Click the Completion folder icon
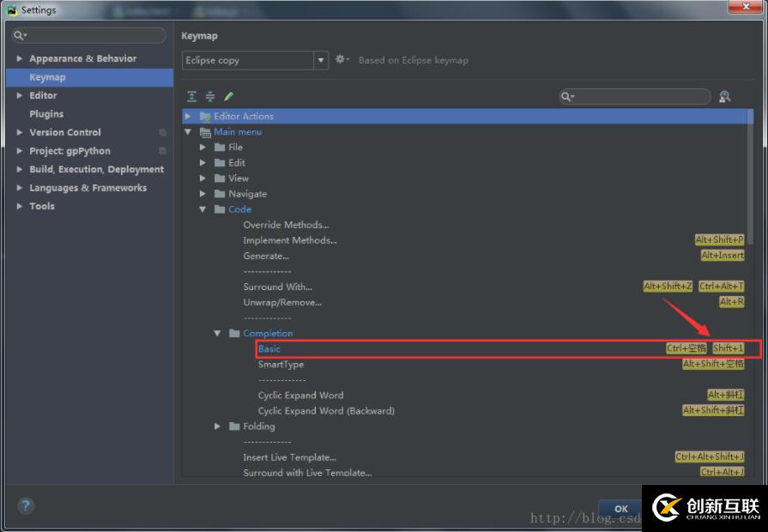 click(234, 333)
